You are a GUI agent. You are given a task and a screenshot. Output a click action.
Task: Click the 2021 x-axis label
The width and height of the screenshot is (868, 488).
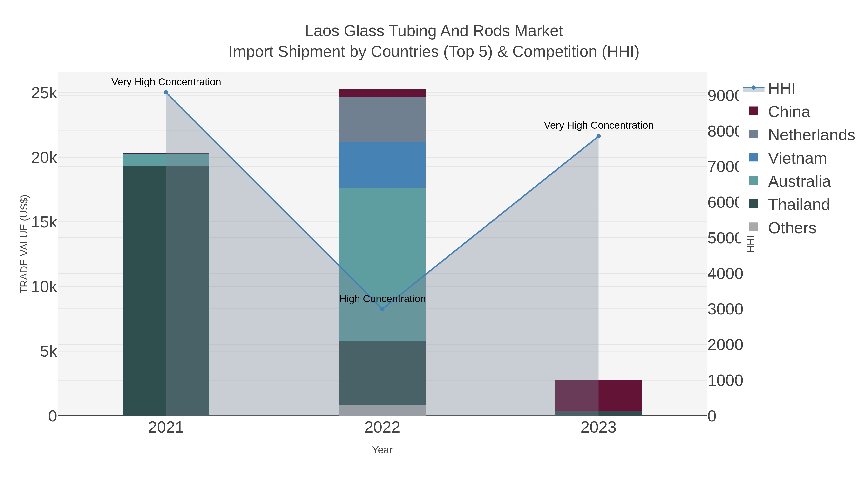(166, 428)
